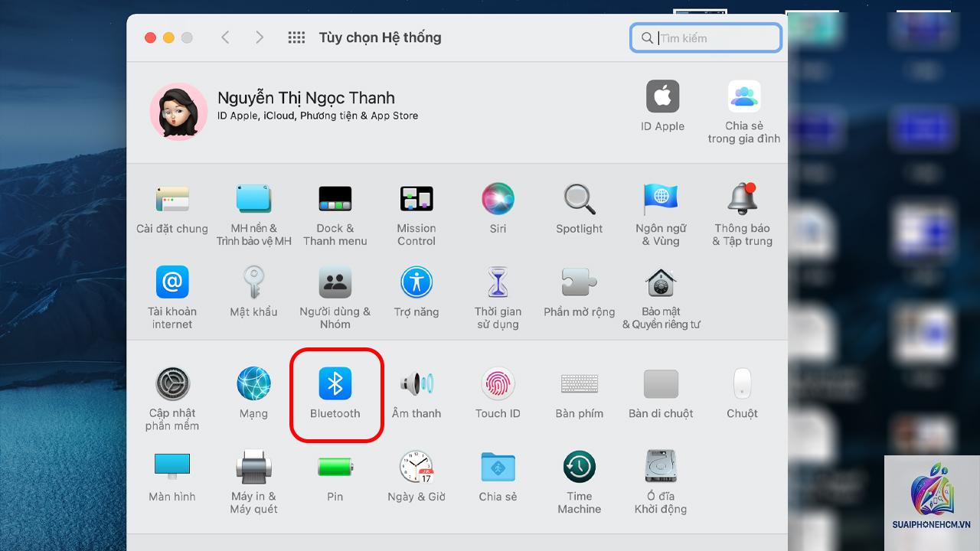Open Spotlight preferences

pyautogui.click(x=580, y=200)
